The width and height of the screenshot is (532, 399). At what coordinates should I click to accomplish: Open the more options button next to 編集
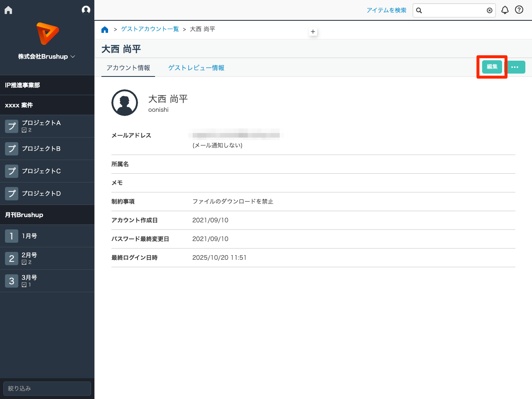[516, 67]
